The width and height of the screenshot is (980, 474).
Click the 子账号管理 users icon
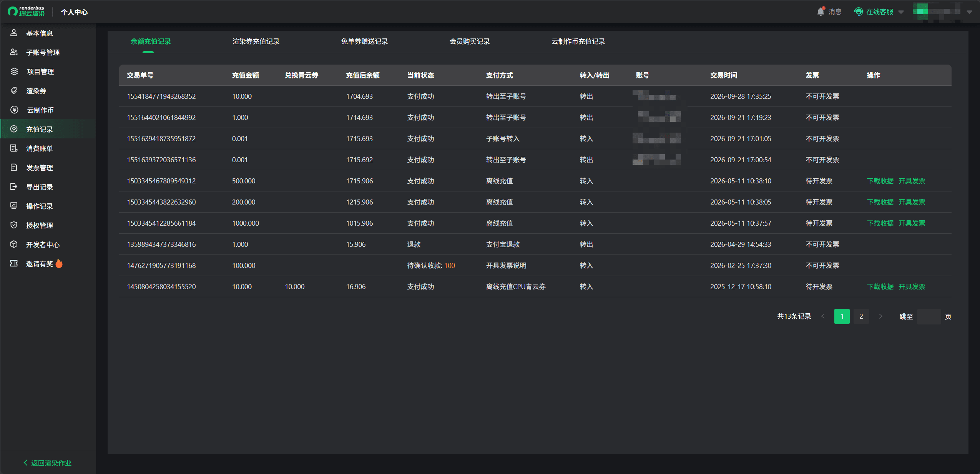14,52
